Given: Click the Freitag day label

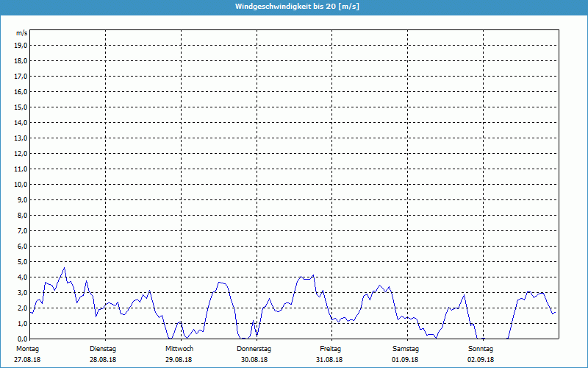Looking at the screenshot, I should click(x=330, y=348).
